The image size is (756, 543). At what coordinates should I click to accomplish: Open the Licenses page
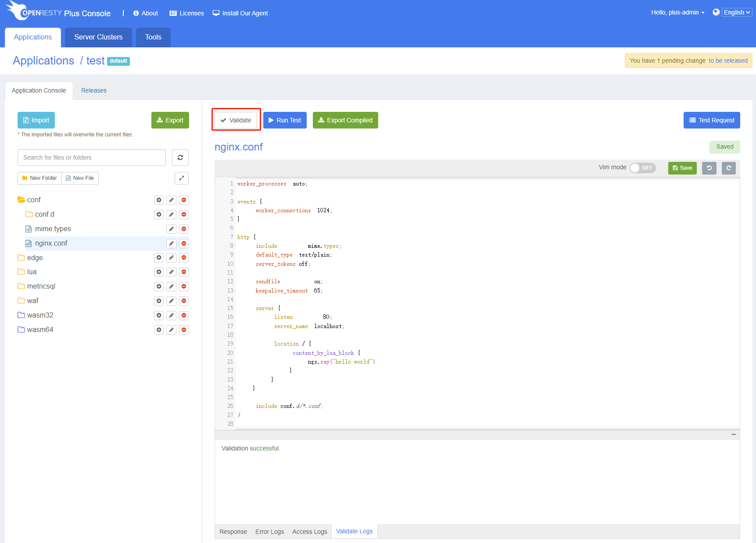(187, 13)
